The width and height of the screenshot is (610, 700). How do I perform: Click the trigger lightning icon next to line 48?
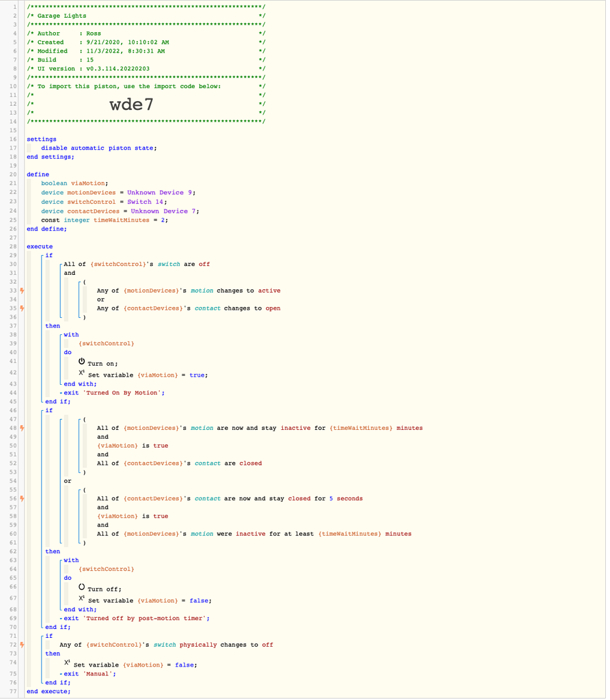pos(23,427)
